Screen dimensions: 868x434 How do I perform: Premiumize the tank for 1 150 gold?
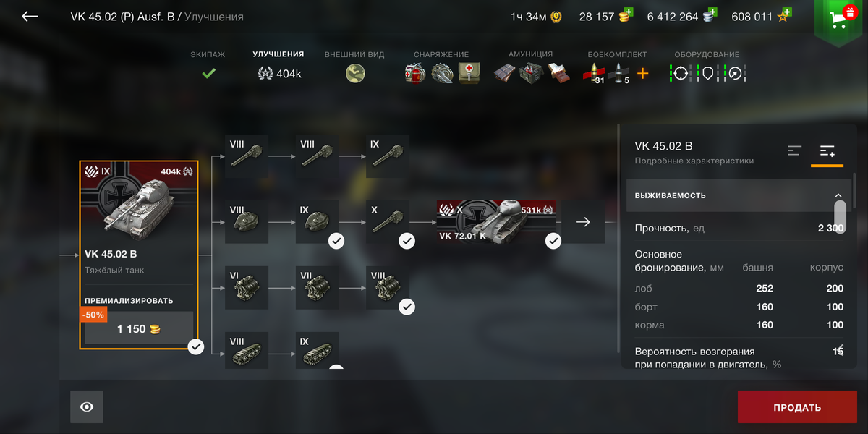(139, 328)
